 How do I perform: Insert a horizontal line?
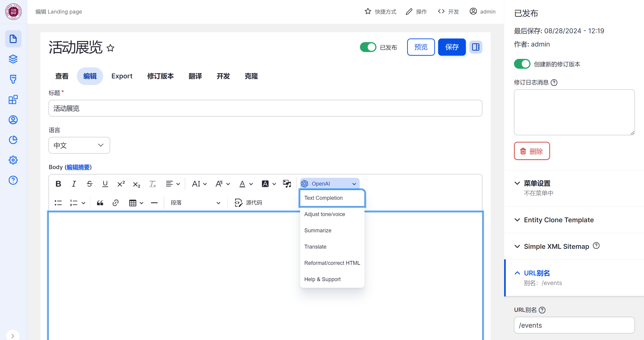click(154, 203)
